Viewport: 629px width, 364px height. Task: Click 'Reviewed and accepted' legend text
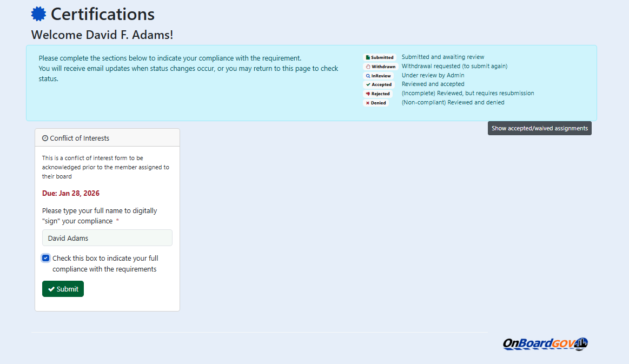tap(433, 84)
